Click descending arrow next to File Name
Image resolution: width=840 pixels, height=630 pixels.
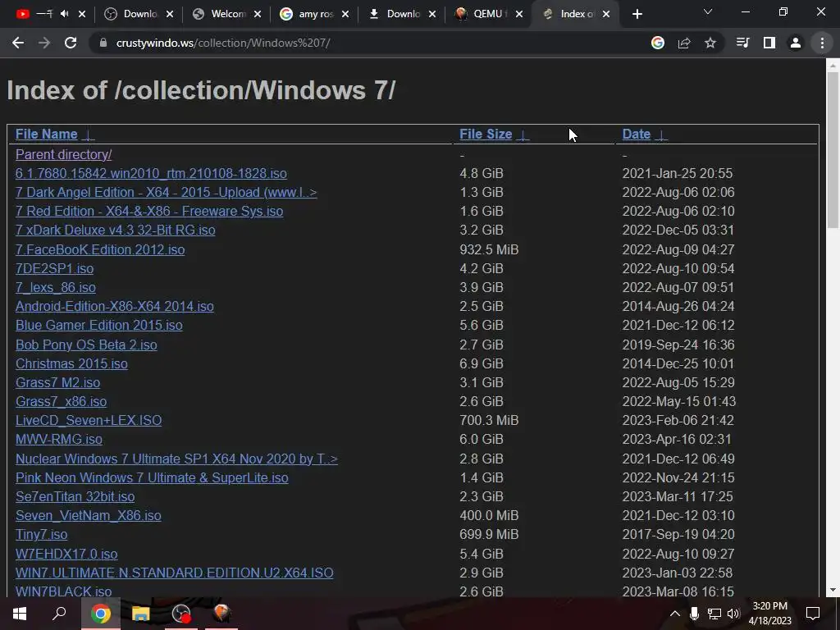[89, 135]
